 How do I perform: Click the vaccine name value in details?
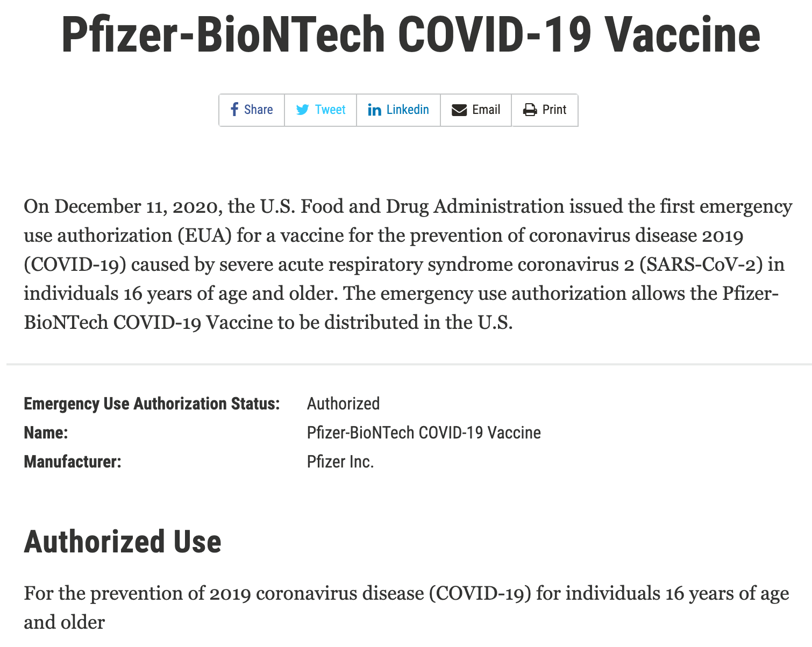click(424, 433)
